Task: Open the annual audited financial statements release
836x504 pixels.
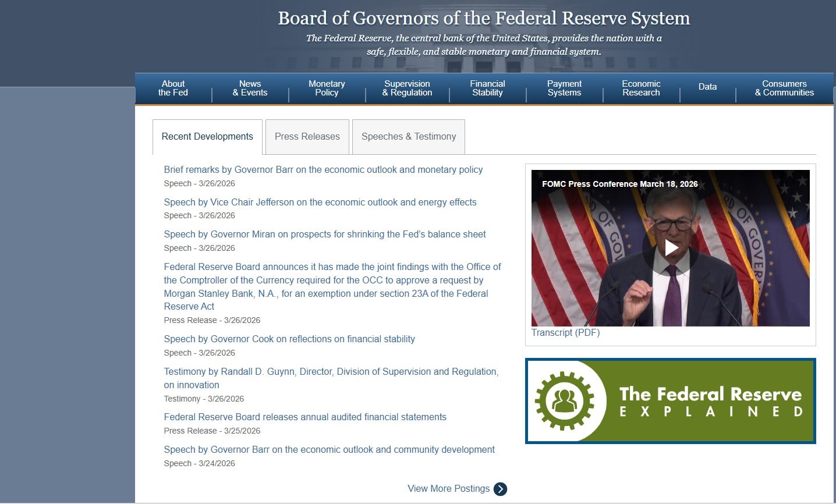Action: tap(305, 417)
